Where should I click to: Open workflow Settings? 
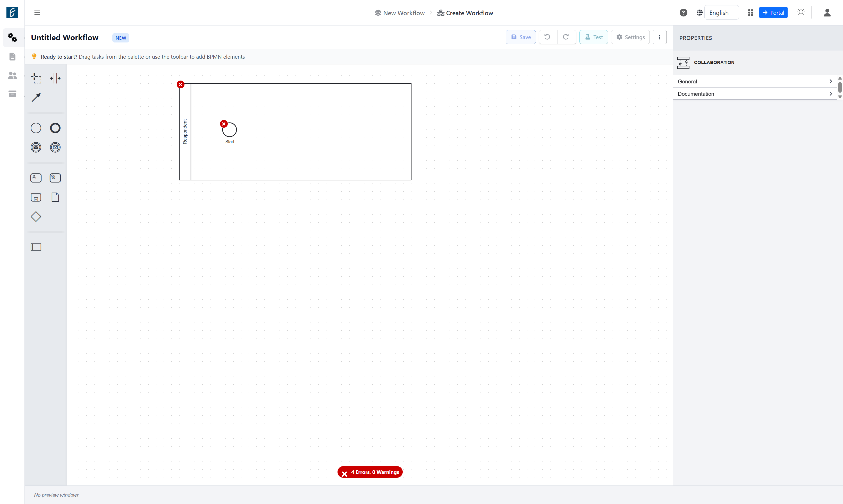point(630,37)
